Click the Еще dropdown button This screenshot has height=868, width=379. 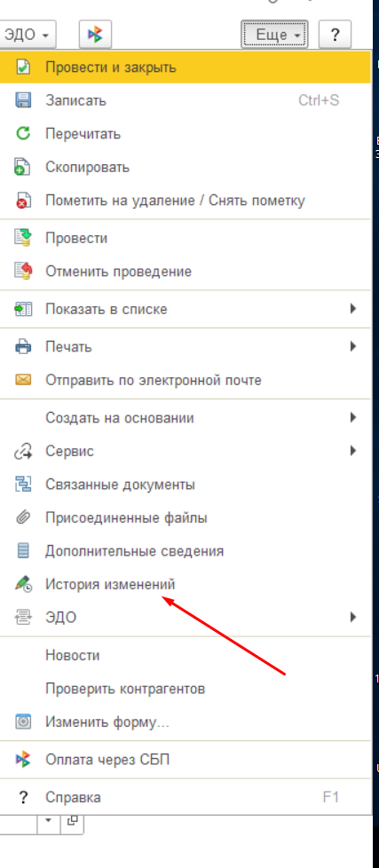coord(274,35)
